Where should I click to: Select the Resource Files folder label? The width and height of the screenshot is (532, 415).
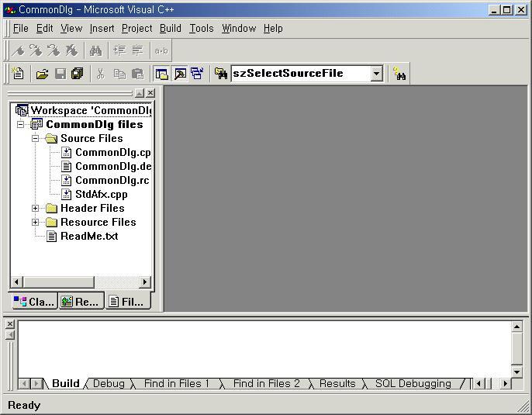(x=98, y=223)
